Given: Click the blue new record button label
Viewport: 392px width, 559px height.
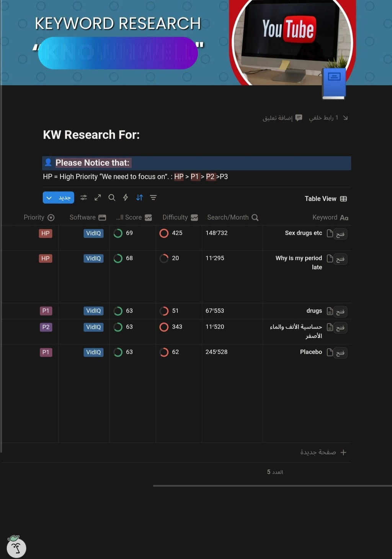Looking at the screenshot, I should pyautogui.click(x=64, y=198).
